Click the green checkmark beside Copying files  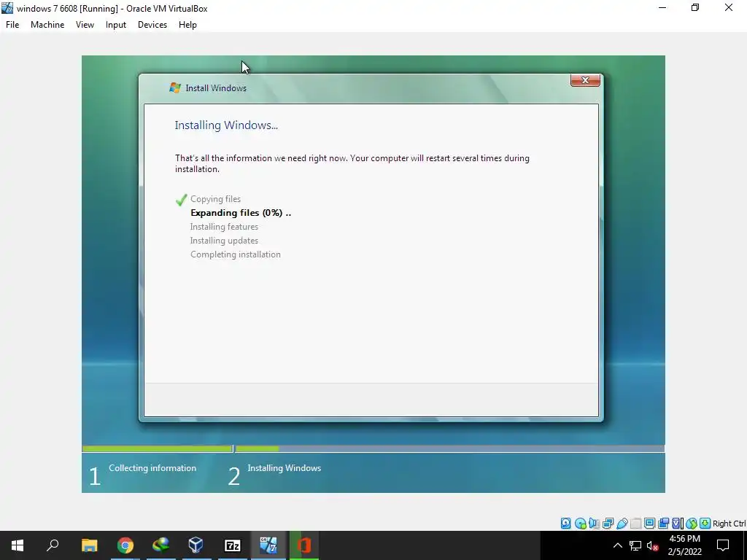[181, 200]
